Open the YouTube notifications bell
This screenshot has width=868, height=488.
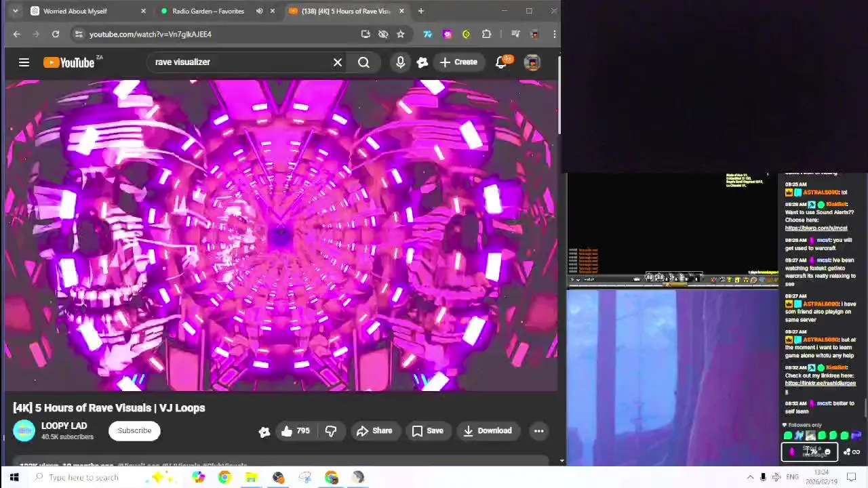click(x=501, y=62)
